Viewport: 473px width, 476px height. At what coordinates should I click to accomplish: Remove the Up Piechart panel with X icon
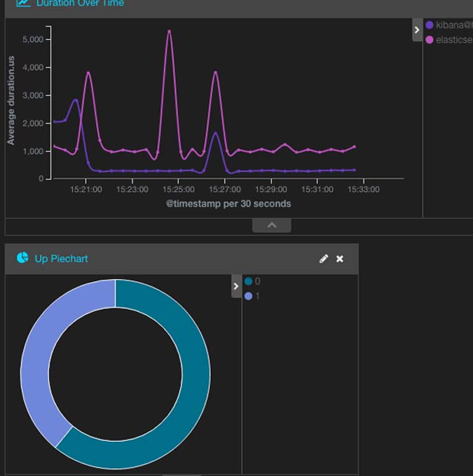tap(340, 259)
